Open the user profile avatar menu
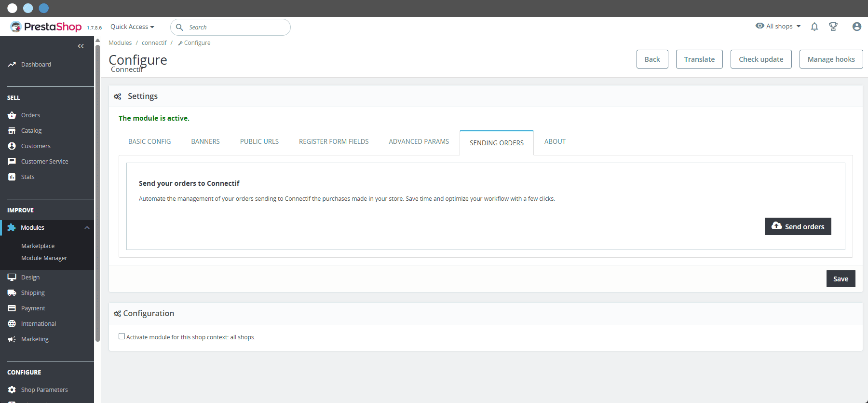 tap(857, 27)
